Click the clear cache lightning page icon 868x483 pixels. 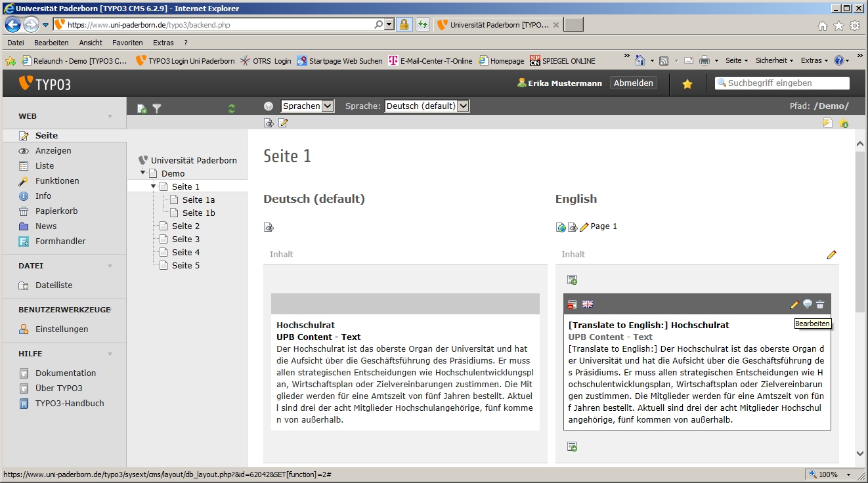(x=827, y=123)
